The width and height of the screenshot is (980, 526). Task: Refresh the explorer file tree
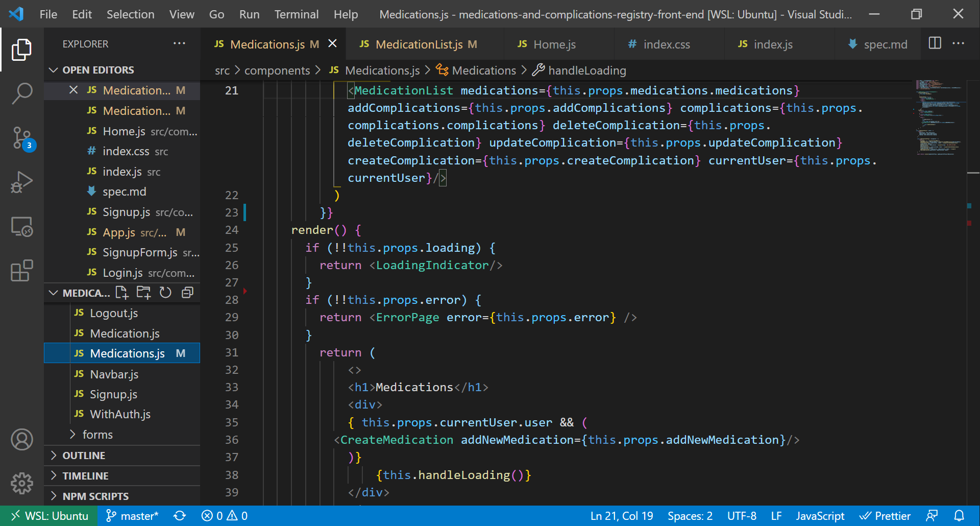(x=165, y=293)
